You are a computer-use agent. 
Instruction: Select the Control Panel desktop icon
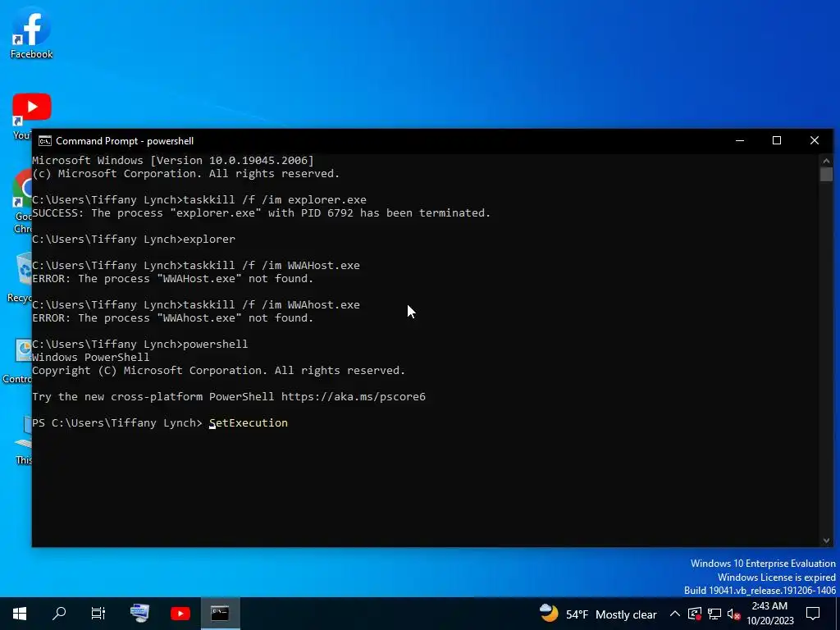(x=17, y=362)
